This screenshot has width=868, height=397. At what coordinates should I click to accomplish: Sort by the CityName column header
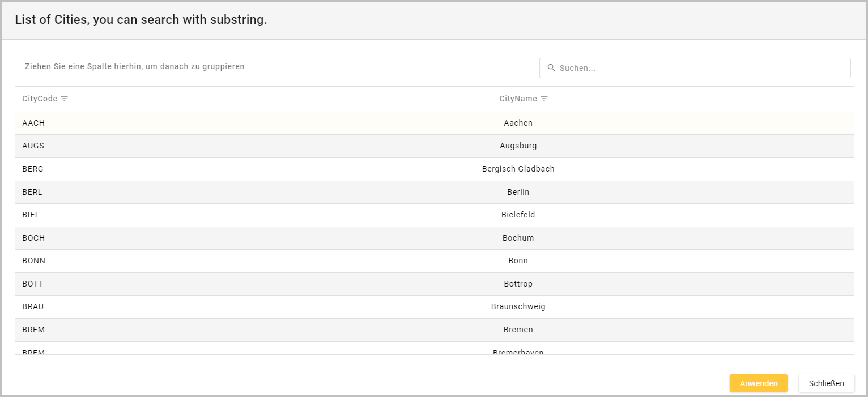(x=517, y=99)
